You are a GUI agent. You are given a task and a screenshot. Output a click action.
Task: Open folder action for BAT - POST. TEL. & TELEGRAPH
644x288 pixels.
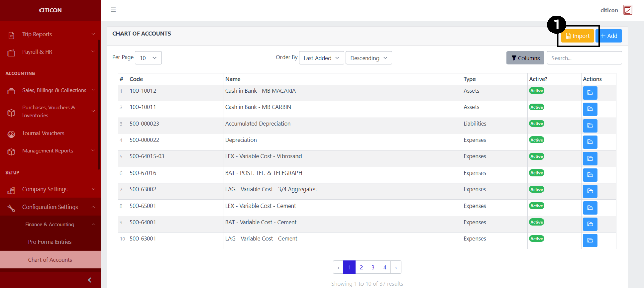coord(590,175)
